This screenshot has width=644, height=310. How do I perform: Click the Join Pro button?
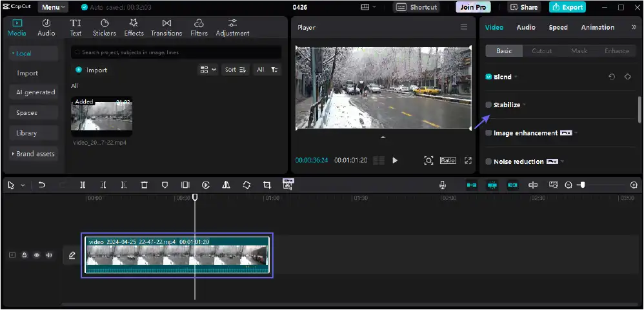(473, 7)
